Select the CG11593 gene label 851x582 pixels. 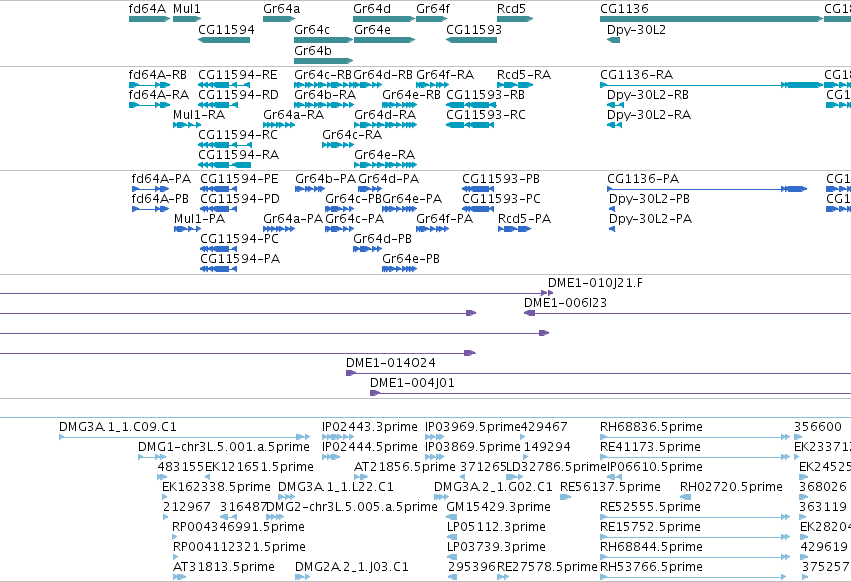coord(474,30)
